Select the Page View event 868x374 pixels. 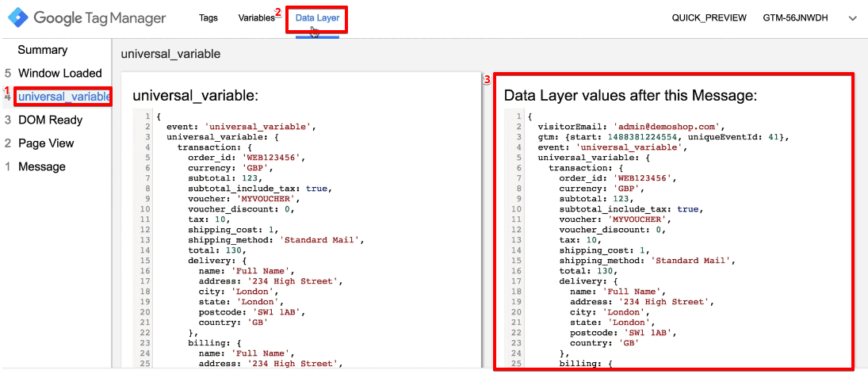click(x=46, y=143)
